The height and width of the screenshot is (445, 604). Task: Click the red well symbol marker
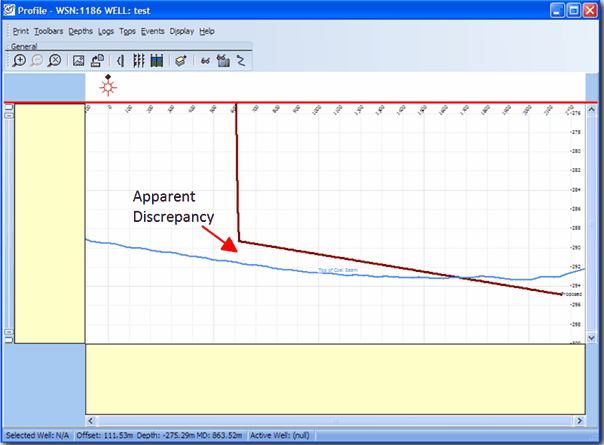tap(108, 87)
